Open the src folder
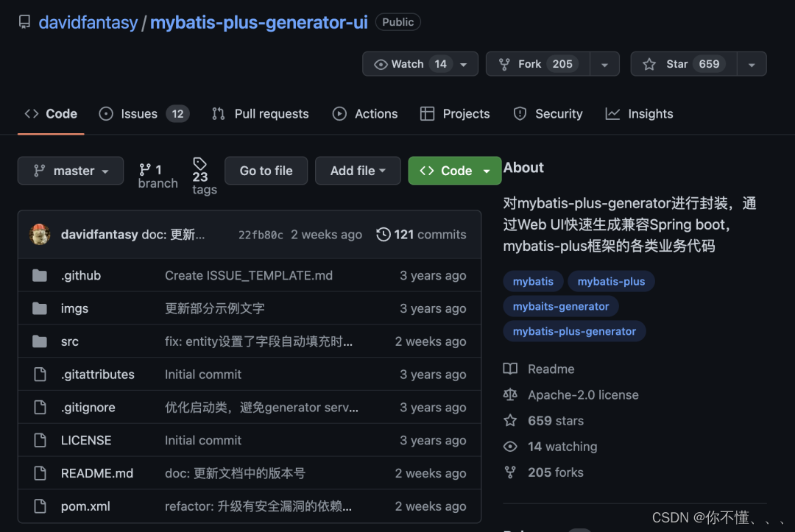The image size is (795, 532). [x=69, y=341]
